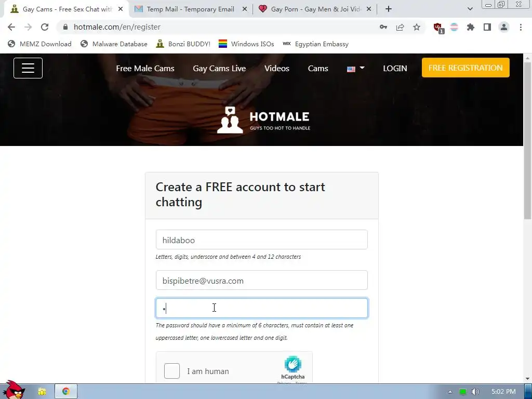This screenshot has width=532, height=399.
Task: Go to Free Male Cams
Action: [145, 68]
